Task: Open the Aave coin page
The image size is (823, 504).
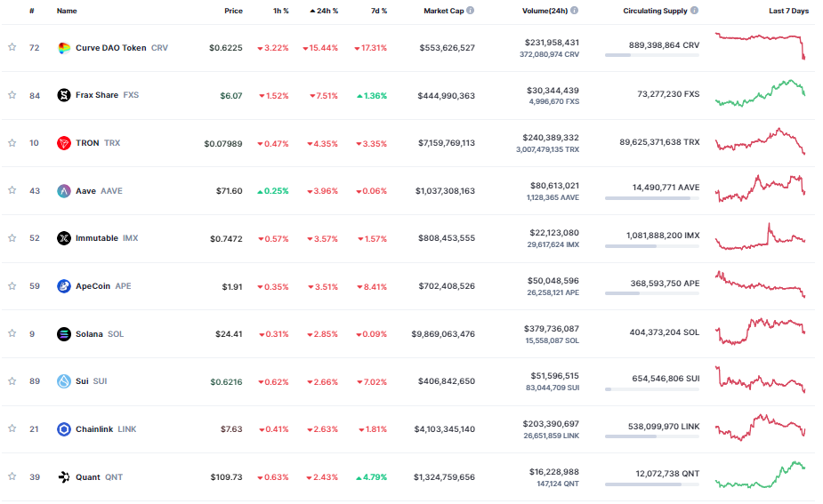Action: point(85,191)
